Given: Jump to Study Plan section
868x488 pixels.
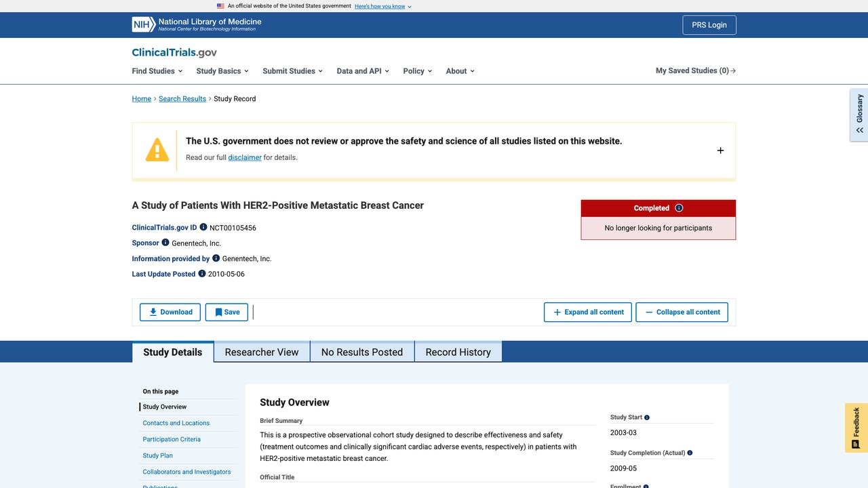Looking at the screenshot, I should 158,455.
